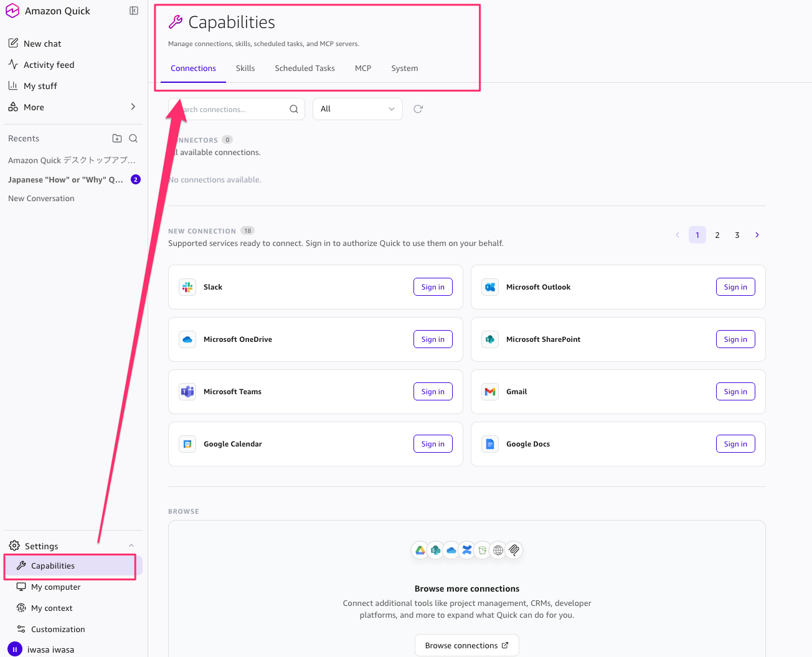Refresh the connections list

click(x=418, y=109)
